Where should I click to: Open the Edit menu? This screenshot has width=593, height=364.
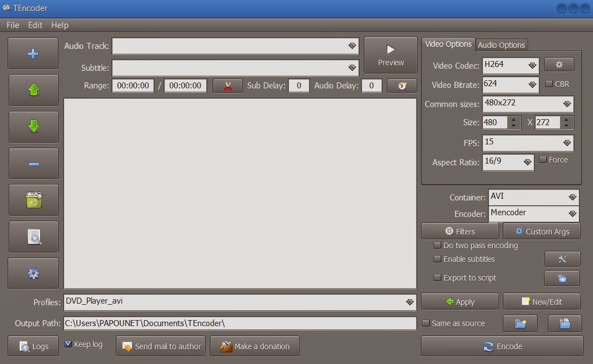click(35, 25)
